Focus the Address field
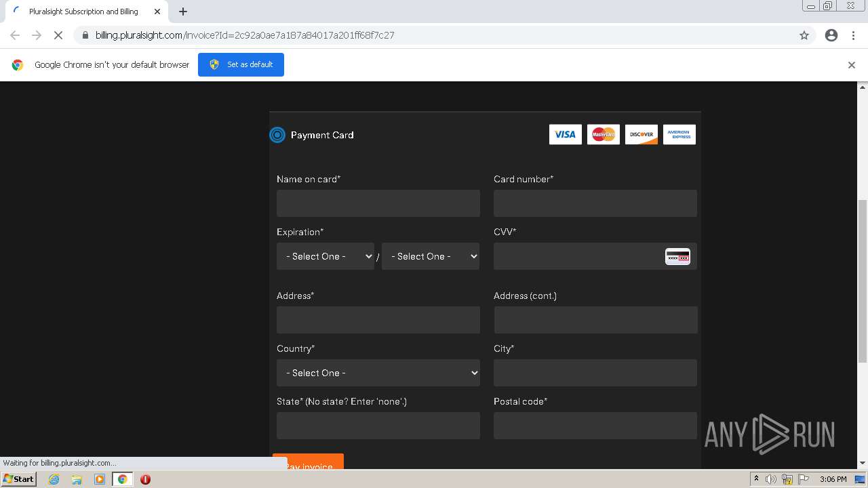 click(378, 320)
